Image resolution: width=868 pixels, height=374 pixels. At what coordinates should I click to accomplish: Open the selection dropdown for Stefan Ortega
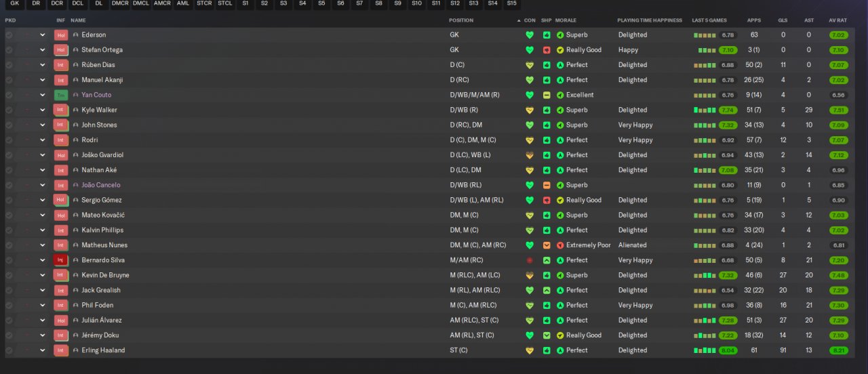[x=42, y=50]
